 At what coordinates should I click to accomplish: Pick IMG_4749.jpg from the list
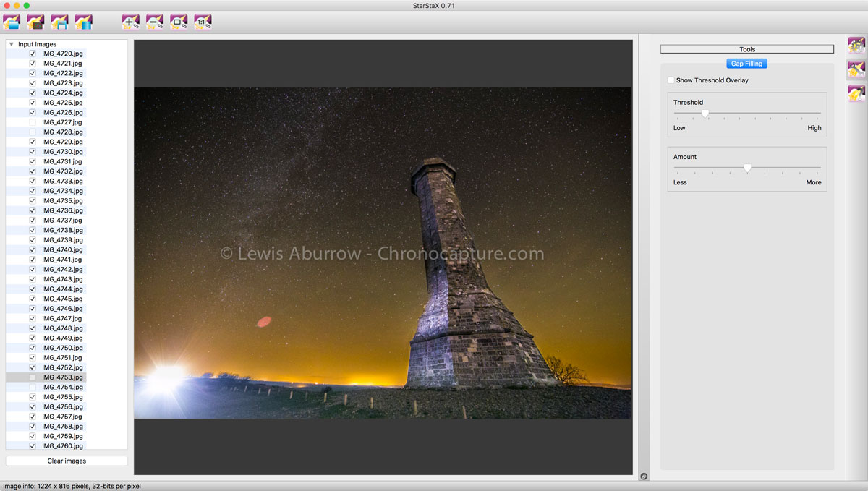coord(62,338)
